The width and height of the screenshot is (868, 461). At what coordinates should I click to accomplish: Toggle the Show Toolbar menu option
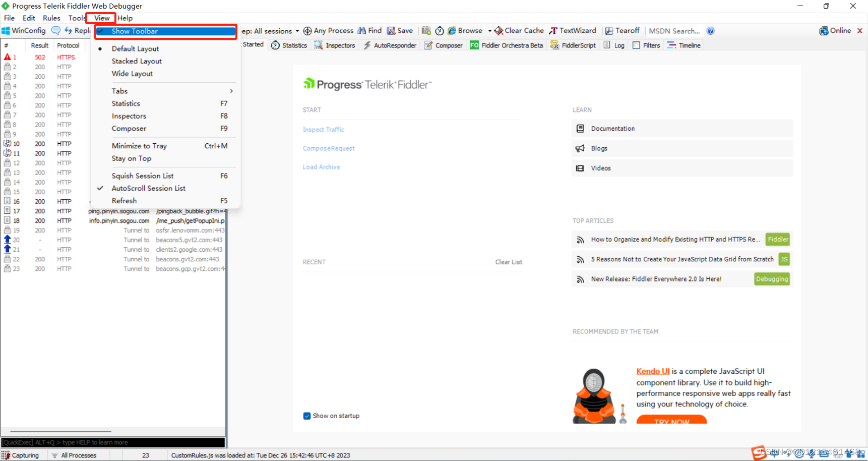click(x=166, y=31)
